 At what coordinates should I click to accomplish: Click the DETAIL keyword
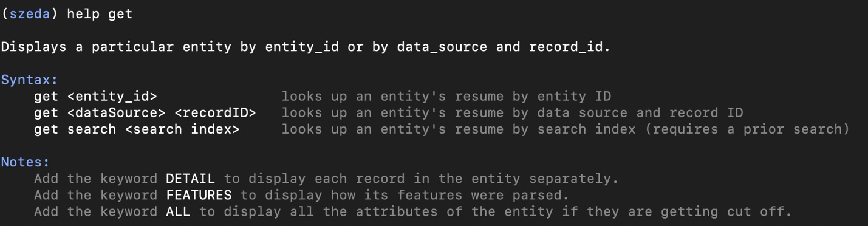pos(190,179)
